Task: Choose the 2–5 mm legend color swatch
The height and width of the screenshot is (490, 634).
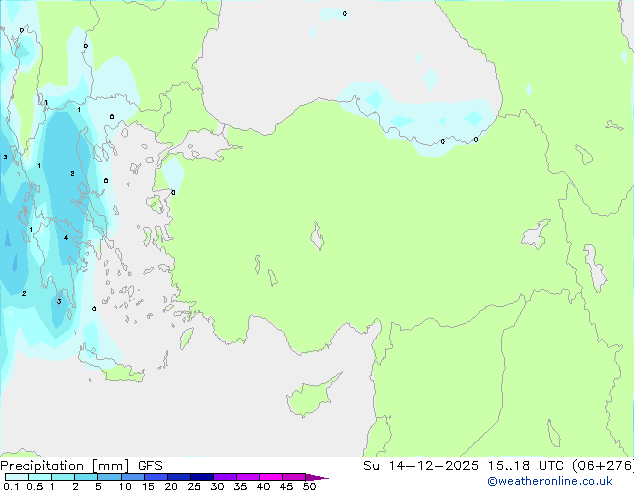Action: click(x=86, y=477)
